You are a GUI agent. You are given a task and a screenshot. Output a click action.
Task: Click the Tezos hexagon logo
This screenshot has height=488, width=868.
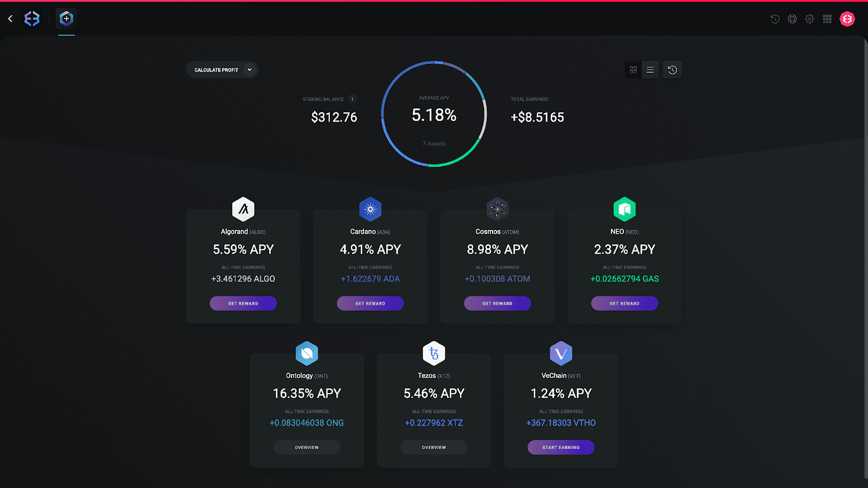[434, 354]
